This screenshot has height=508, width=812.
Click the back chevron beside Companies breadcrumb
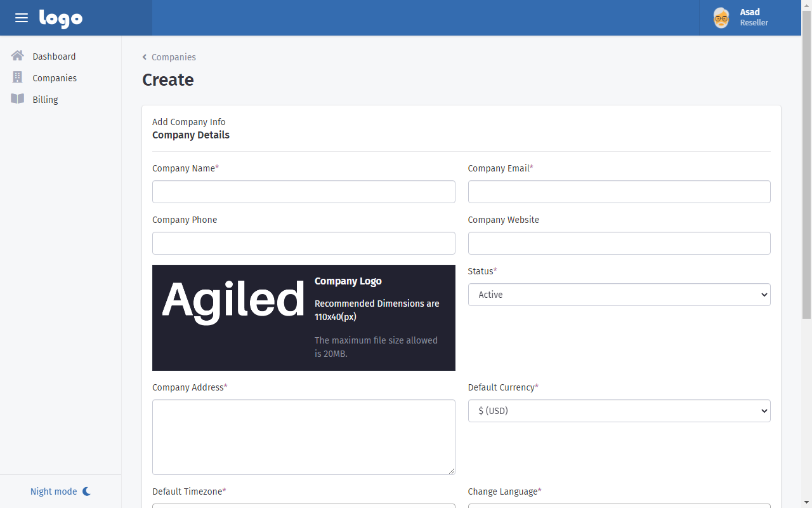click(x=145, y=57)
